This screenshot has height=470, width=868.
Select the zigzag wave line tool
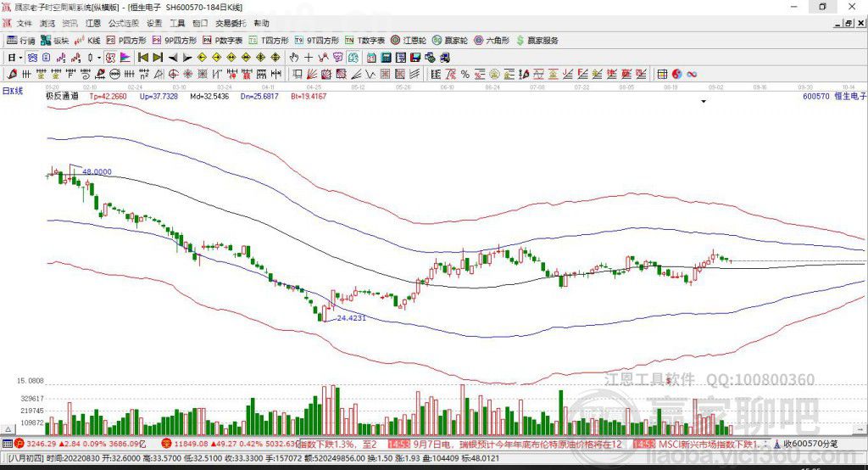(x=370, y=75)
